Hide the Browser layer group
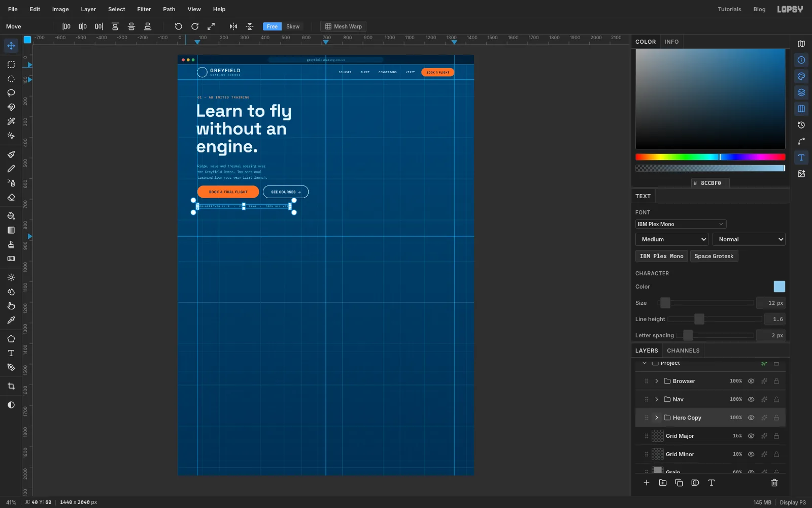This screenshot has width=812, height=508. point(751,381)
